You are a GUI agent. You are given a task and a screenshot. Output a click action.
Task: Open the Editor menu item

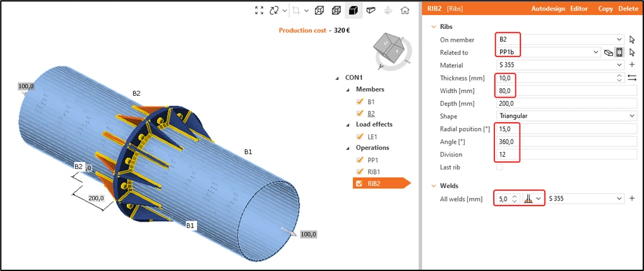[579, 9]
